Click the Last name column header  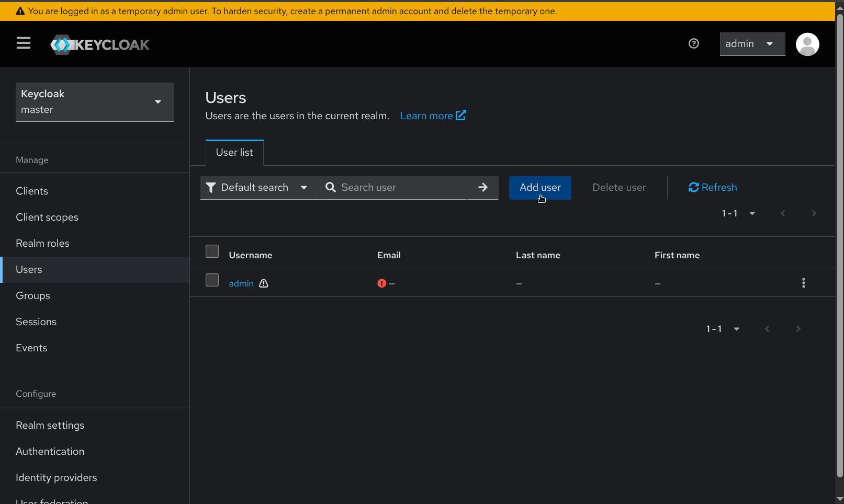pos(538,255)
